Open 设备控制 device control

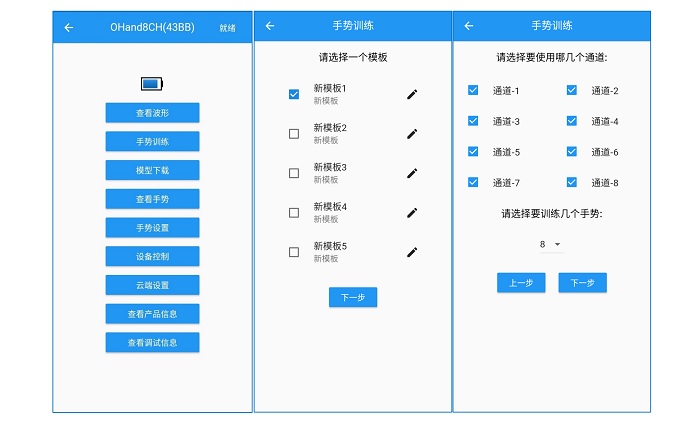coord(152,256)
